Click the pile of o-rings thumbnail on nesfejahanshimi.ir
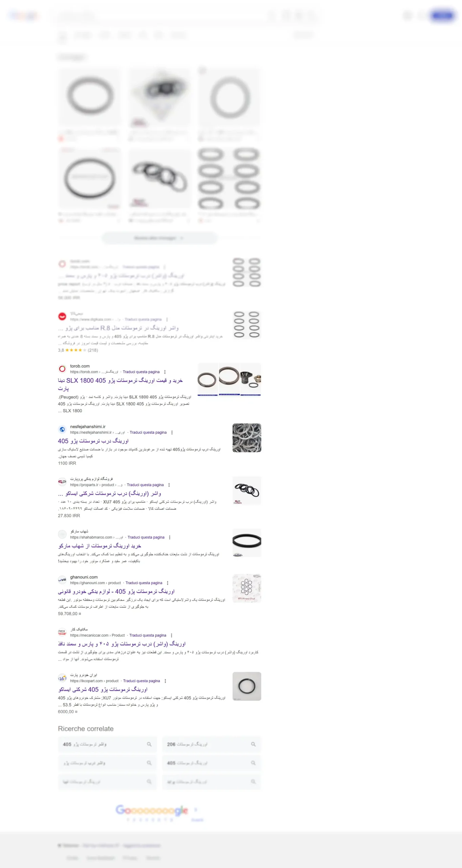Viewport: 462px width, 868px height. pyautogui.click(x=247, y=437)
